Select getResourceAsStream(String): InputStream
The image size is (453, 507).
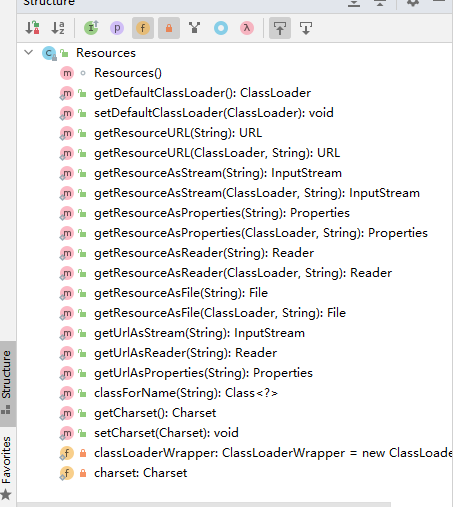[218, 173]
